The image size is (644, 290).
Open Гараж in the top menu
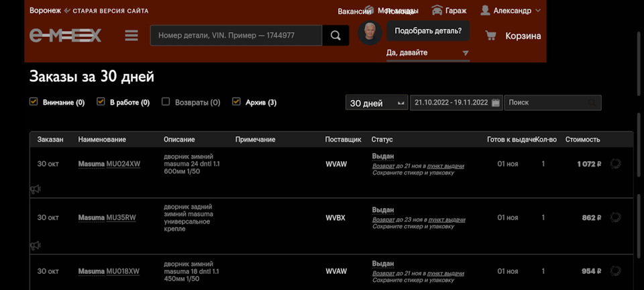click(456, 11)
